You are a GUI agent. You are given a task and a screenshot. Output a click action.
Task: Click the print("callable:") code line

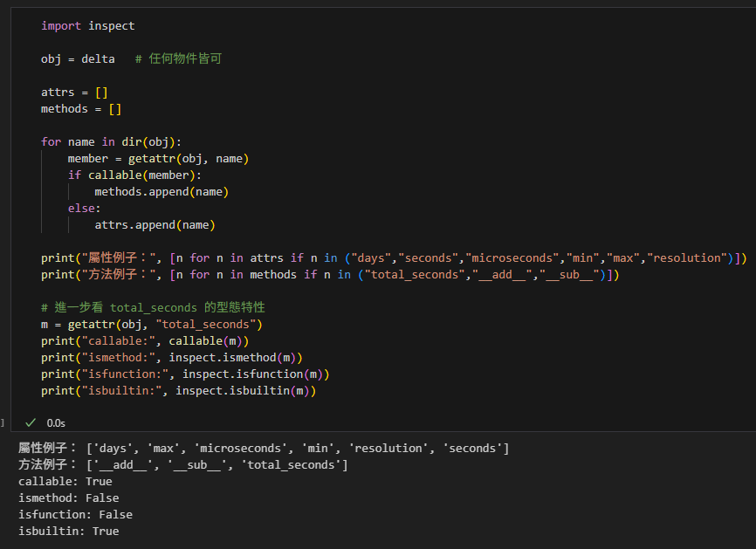click(145, 341)
